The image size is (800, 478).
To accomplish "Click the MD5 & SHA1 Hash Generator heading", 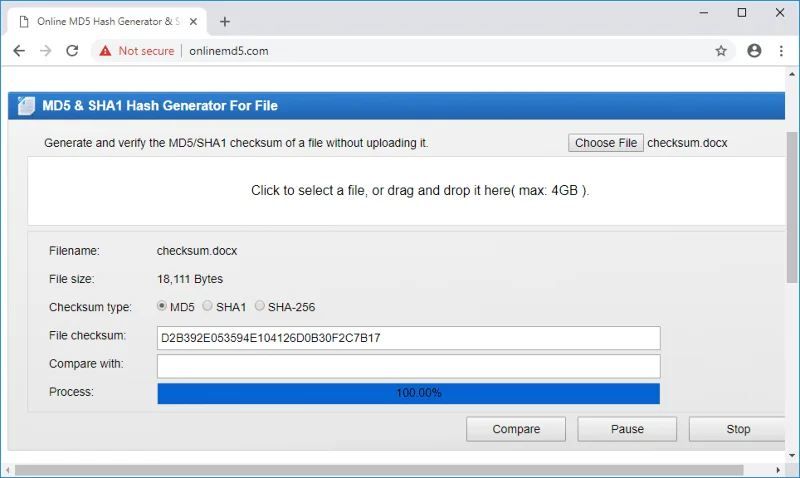I will (x=160, y=106).
